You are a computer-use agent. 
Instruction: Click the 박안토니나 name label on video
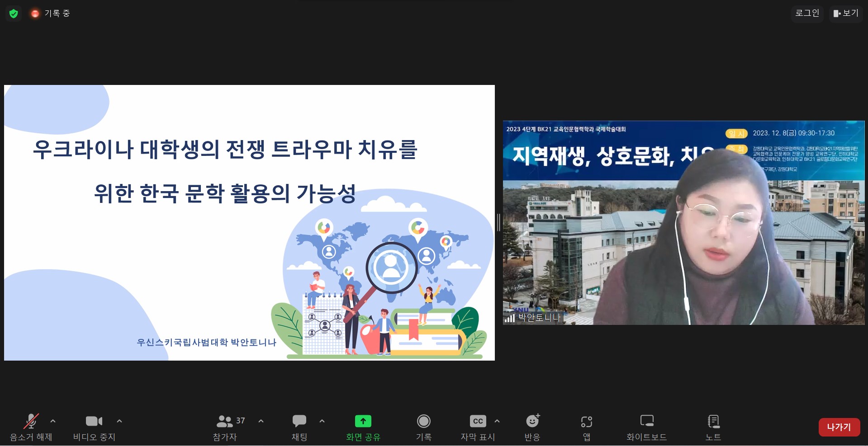click(539, 318)
